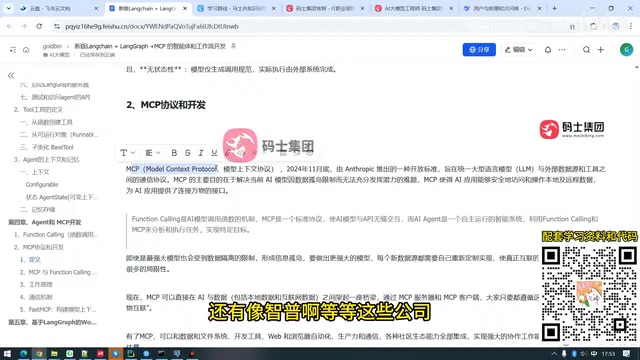The image size is (640, 360).
Task: Click heading 2、MCP协议和开发
Action: [166, 105]
